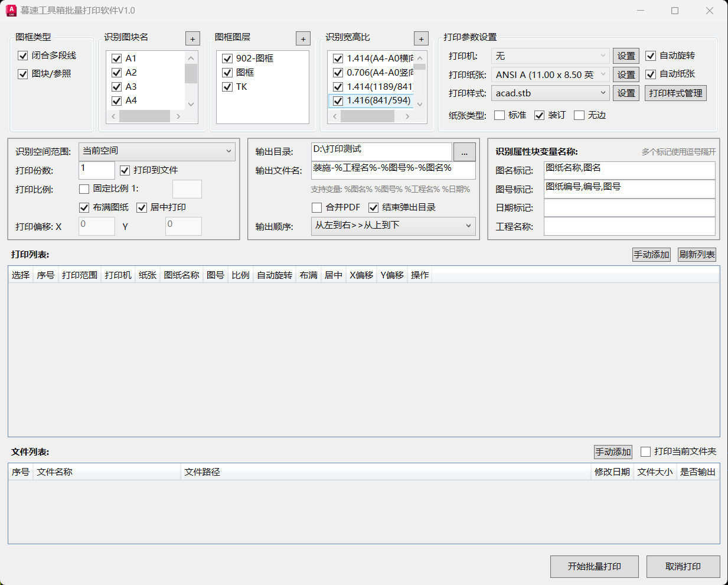Uncheck block name A3

point(116,87)
